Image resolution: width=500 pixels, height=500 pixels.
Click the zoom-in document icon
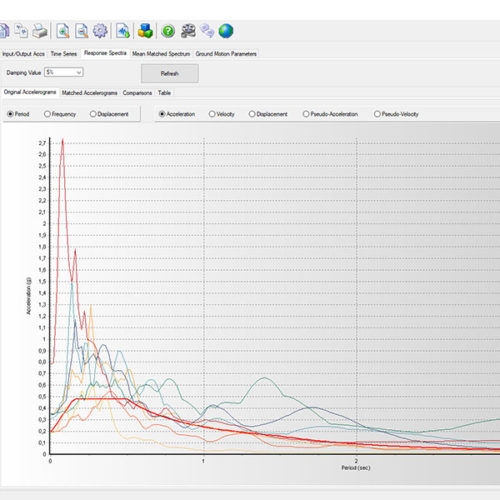pyautogui.click(x=63, y=31)
